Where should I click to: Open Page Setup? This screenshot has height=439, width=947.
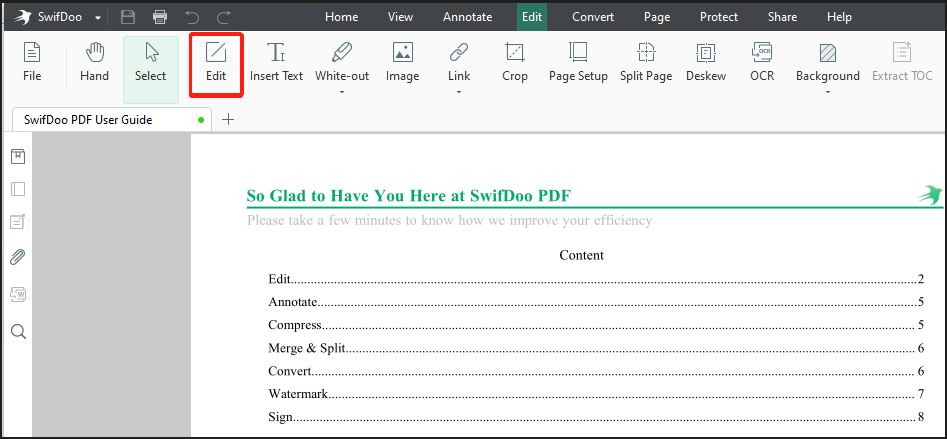click(x=578, y=62)
